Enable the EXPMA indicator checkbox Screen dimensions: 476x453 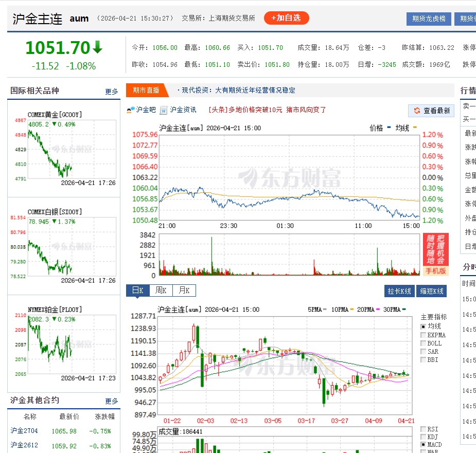pos(424,335)
